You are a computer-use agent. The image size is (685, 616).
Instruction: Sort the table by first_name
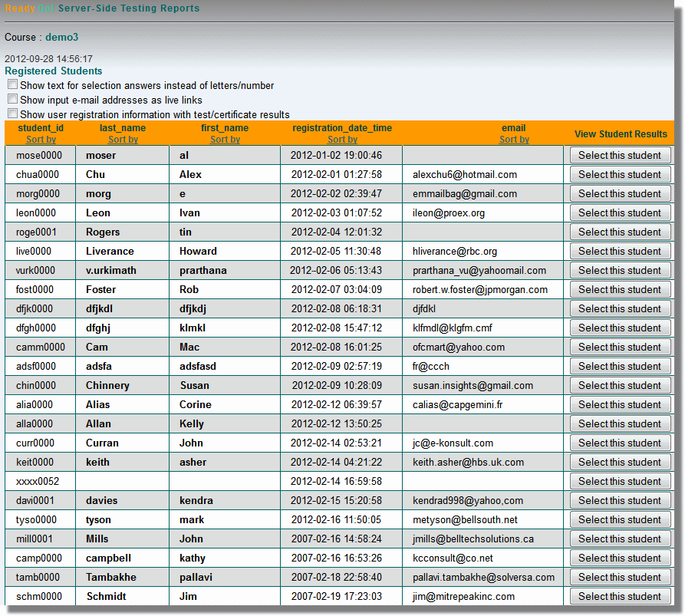point(225,140)
